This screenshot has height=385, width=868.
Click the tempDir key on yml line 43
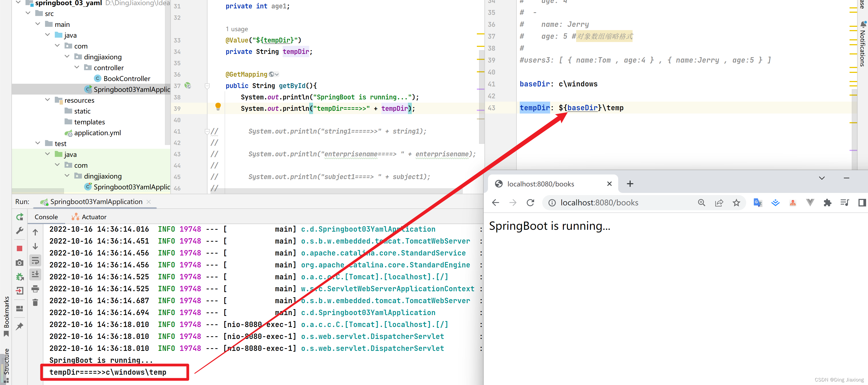(534, 108)
